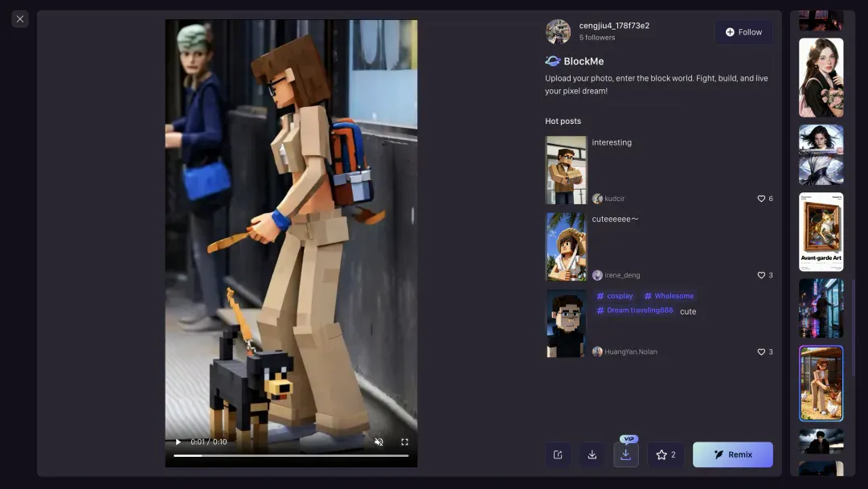The image size is (868, 489).
Task: Open the Avant-garde Art thumbnail
Action: click(821, 232)
